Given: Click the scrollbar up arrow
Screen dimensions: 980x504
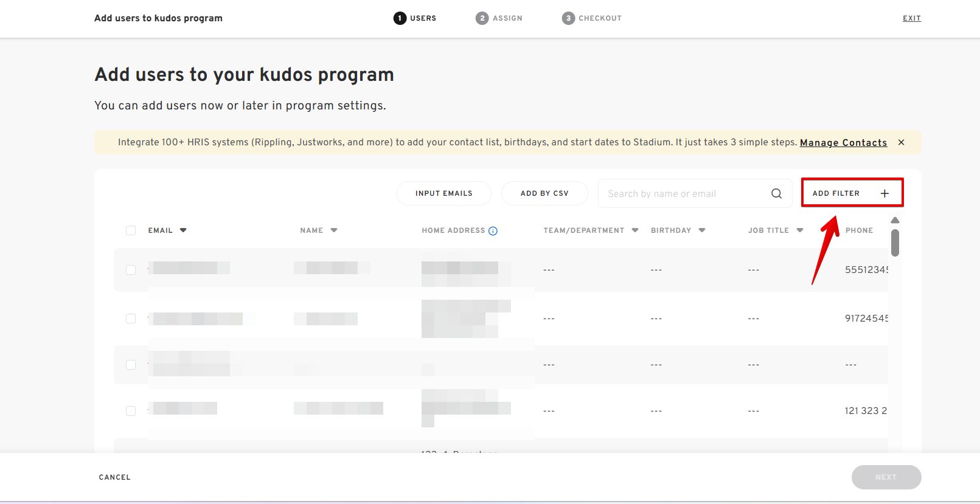Looking at the screenshot, I should pos(895,220).
